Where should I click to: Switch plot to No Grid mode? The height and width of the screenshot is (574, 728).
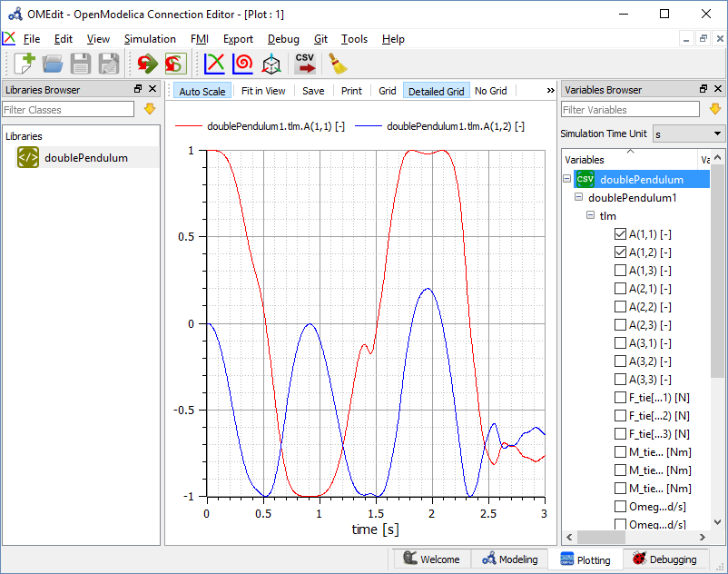[x=490, y=91]
